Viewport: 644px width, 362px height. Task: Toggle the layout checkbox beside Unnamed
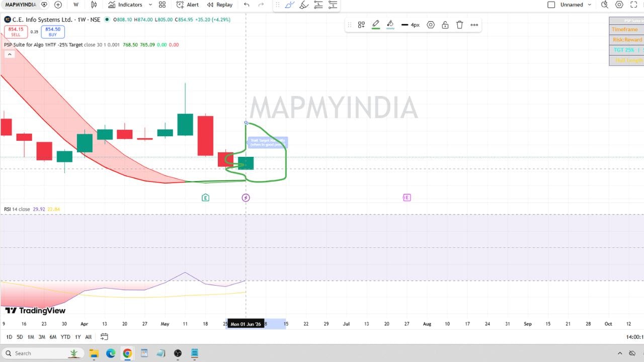(x=551, y=5)
